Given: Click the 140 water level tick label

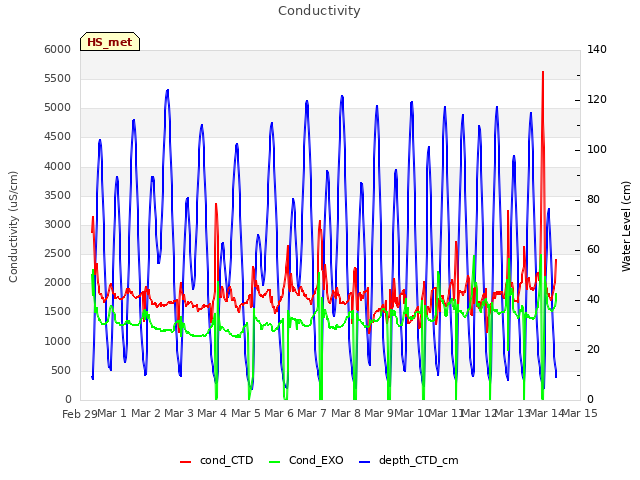Looking at the screenshot, I should coord(597,49).
